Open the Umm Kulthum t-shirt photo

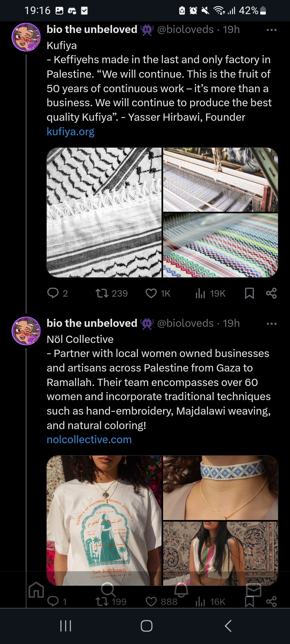point(104,519)
